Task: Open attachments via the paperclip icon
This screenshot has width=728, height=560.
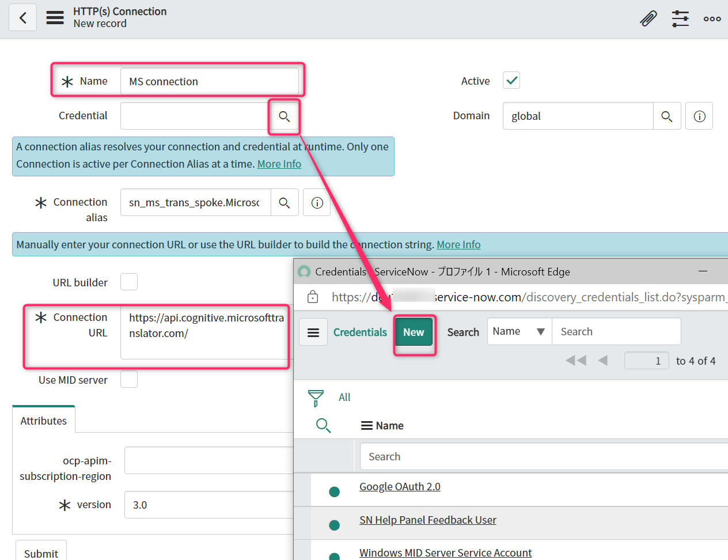Action: 648,18
